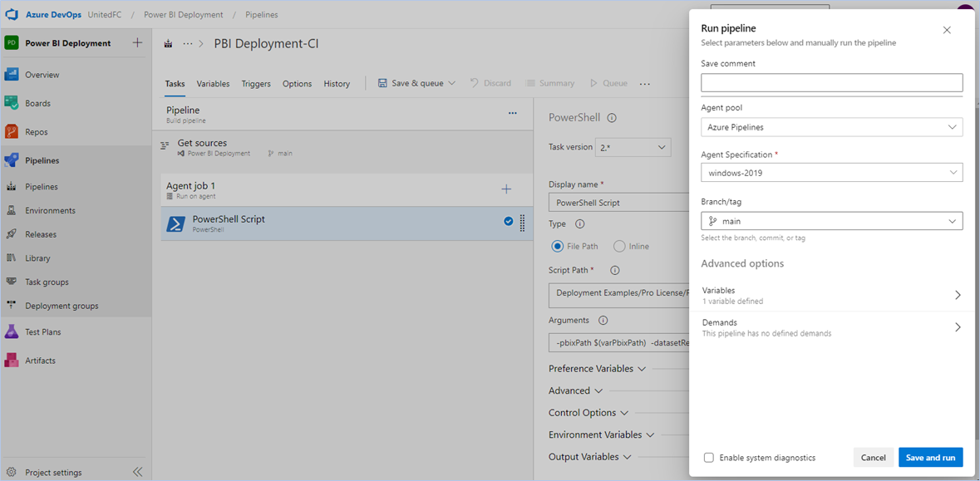Viewport: 980px width, 481px height.
Task: Click the Display name text field
Action: click(618, 203)
